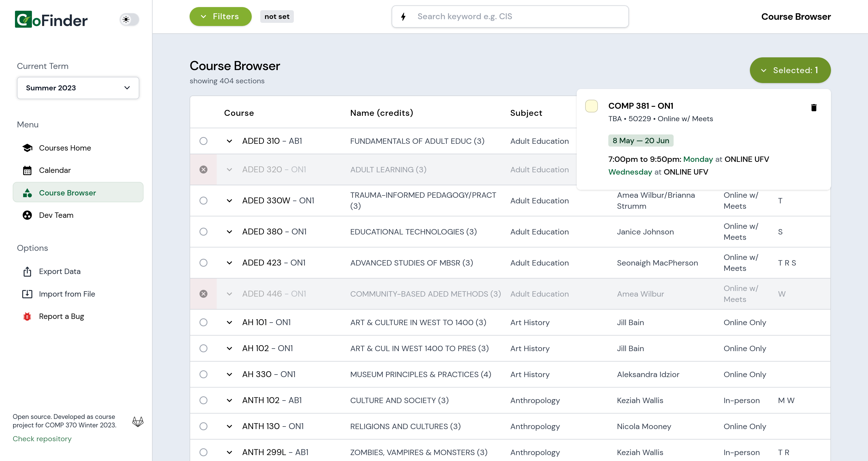Screen dimensions: 868x461
Task: Click the Import from File icon
Action: pos(27,294)
